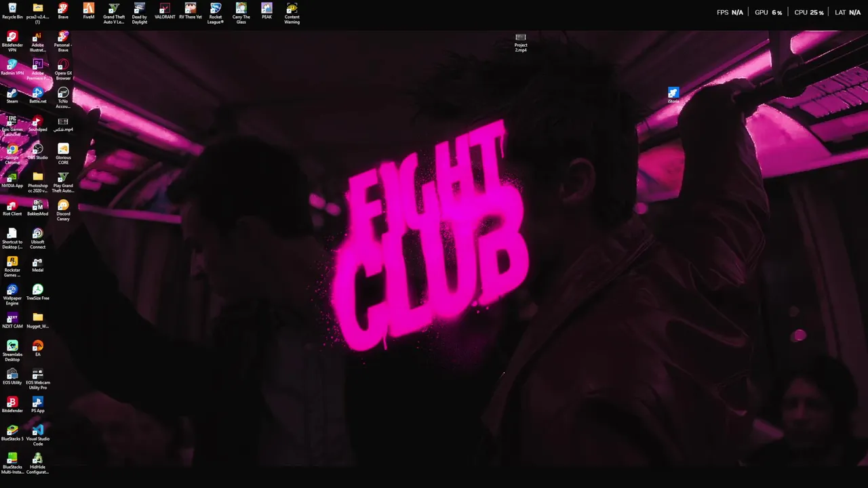Image resolution: width=868 pixels, height=488 pixels.
Task: Click the EA app icon
Action: pos(37,348)
